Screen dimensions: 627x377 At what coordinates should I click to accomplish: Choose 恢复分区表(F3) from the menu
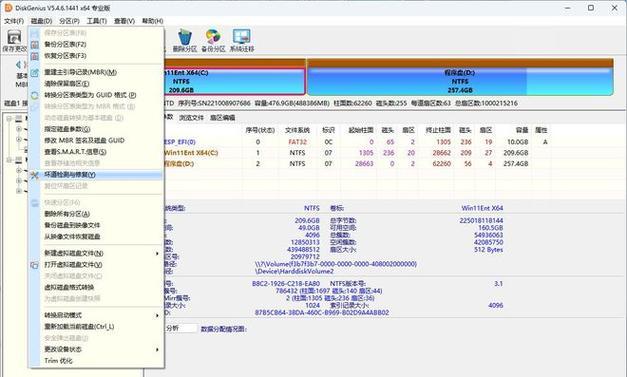pos(96,56)
